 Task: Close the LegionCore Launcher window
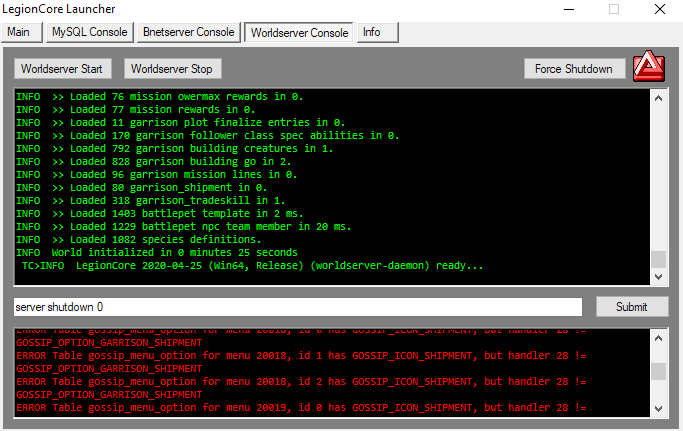pos(659,9)
